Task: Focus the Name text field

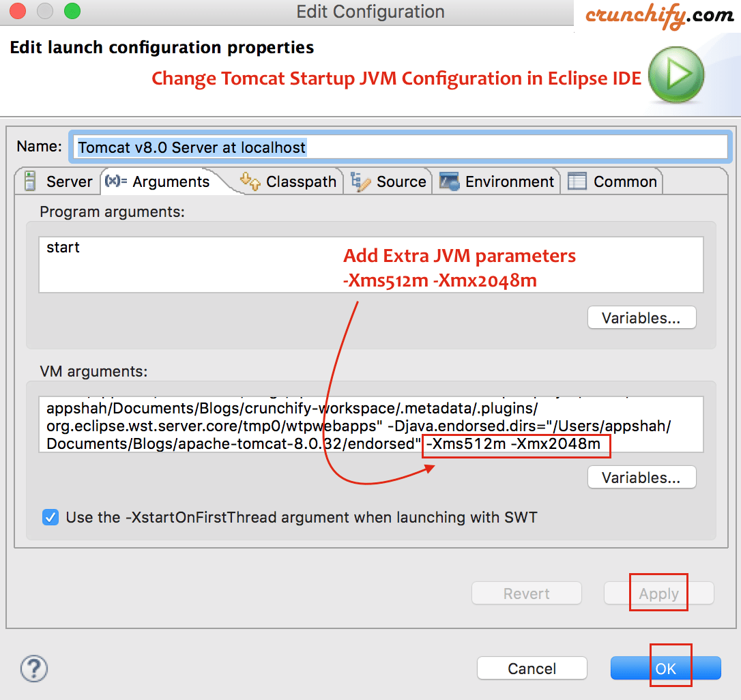Action: 401,147
